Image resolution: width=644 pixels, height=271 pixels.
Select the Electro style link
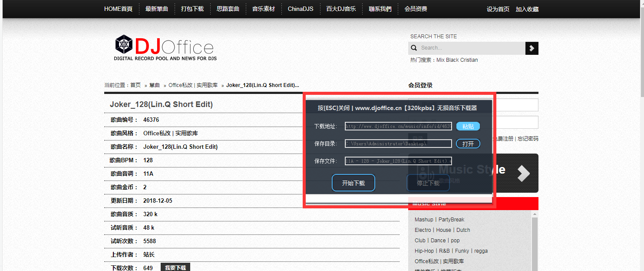tap(423, 230)
